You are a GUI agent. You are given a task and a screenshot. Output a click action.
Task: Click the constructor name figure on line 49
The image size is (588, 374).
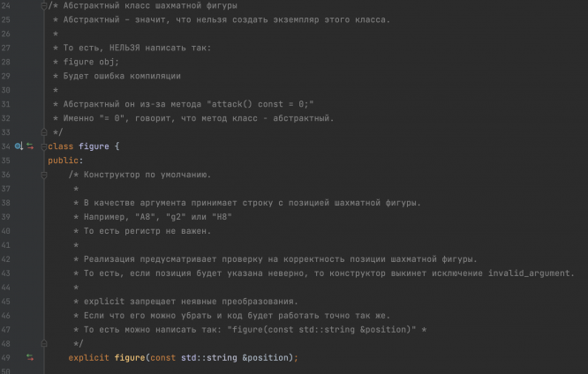(129, 357)
